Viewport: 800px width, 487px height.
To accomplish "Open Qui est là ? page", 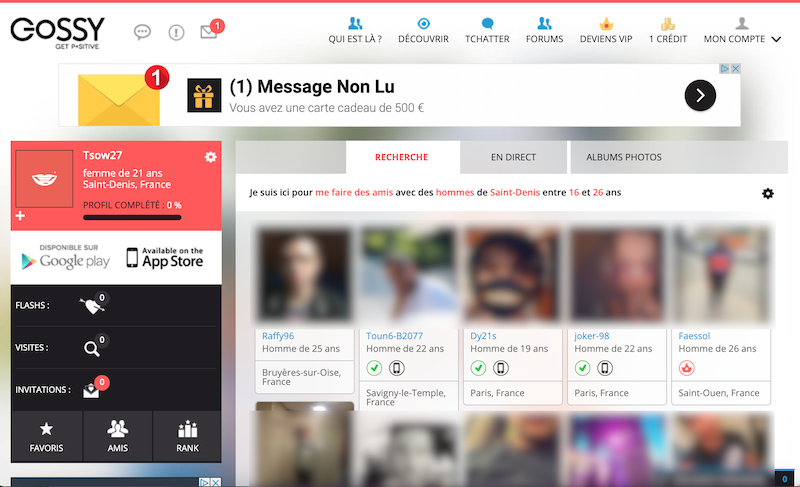I will (x=355, y=30).
